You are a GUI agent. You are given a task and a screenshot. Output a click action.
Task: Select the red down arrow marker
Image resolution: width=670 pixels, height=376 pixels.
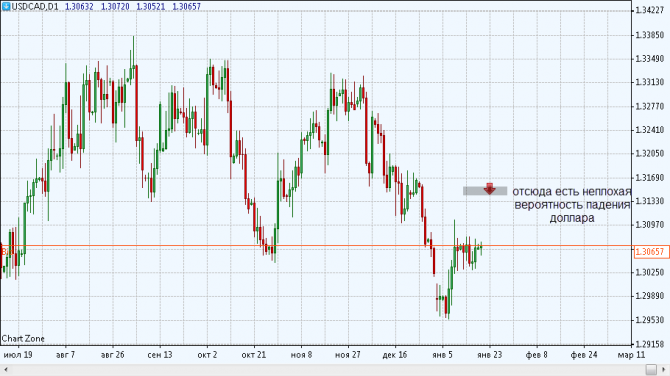tap(489, 188)
